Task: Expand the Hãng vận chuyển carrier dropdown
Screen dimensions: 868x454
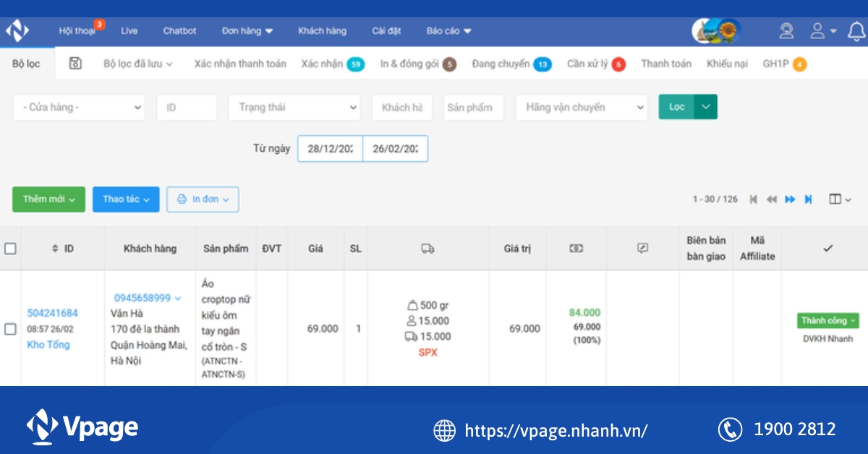Action: pos(581,107)
